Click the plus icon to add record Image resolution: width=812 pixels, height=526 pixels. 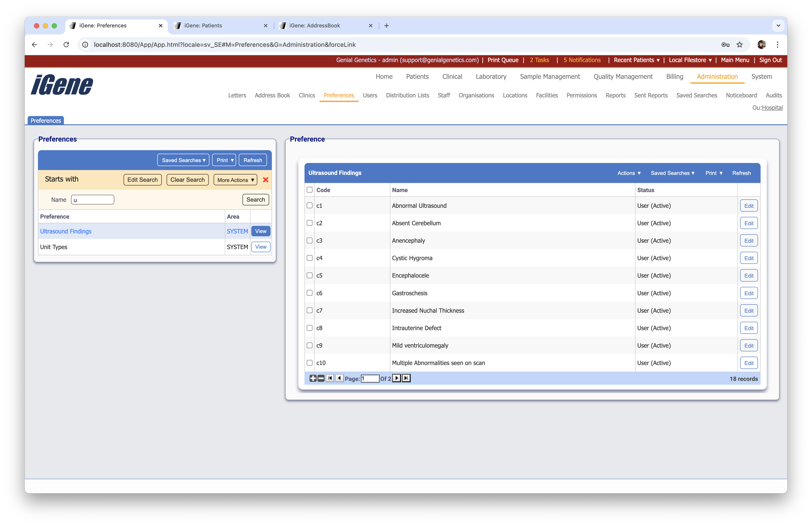(312, 378)
